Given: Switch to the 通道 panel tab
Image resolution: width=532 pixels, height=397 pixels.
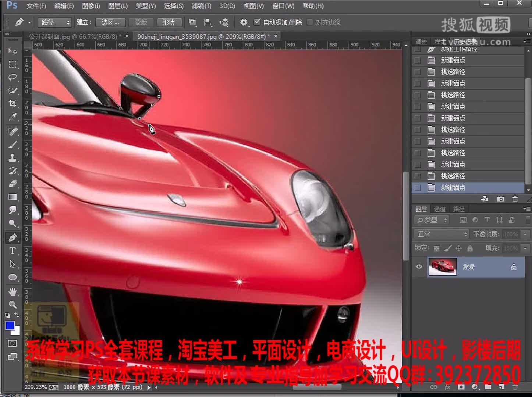Looking at the screenshot, I should click(440, 209).
